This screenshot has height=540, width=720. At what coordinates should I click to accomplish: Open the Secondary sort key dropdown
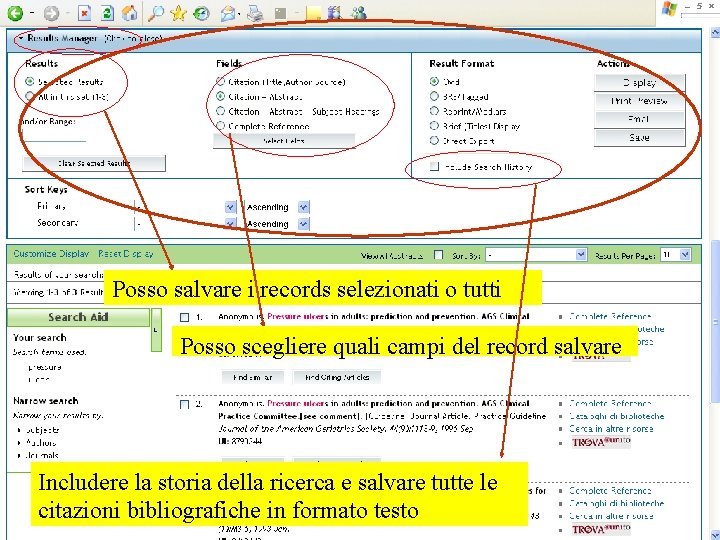pyautogui.click(x=231, y=224)
